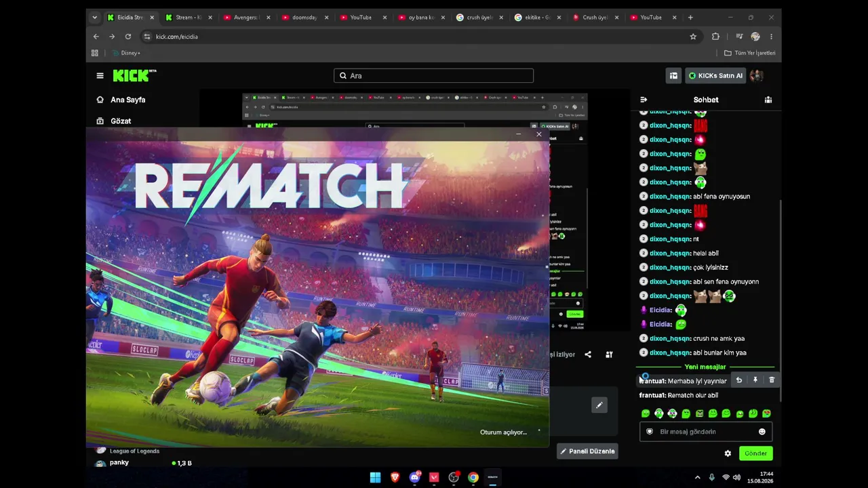868x488 pixels.
Task: Click the League of Legends category text
Action: [134, 451]
